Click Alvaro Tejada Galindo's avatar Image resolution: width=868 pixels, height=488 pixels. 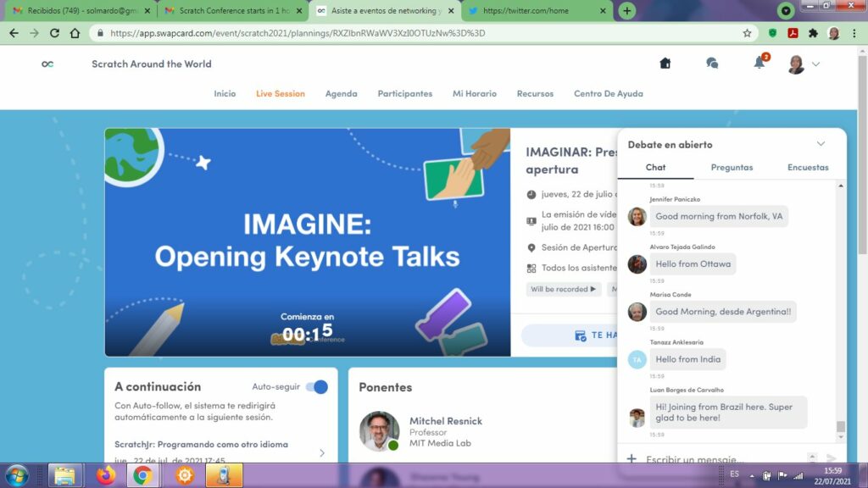637,264
